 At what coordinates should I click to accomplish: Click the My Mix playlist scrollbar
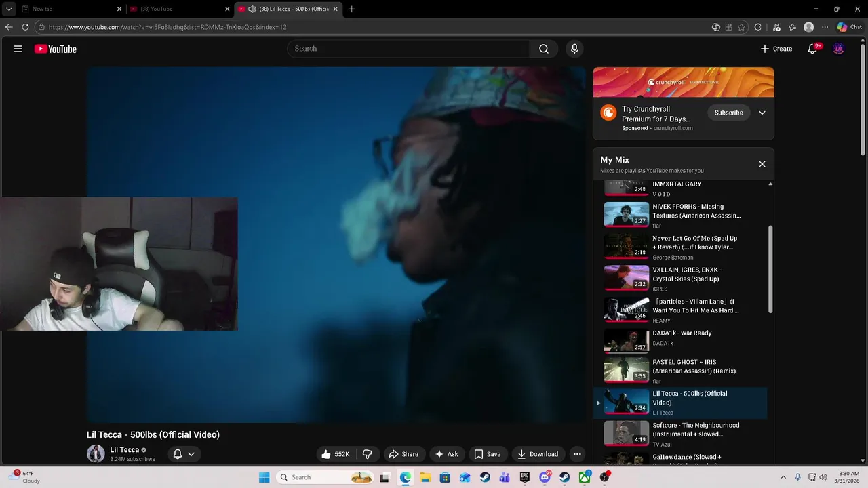(770, 270)
